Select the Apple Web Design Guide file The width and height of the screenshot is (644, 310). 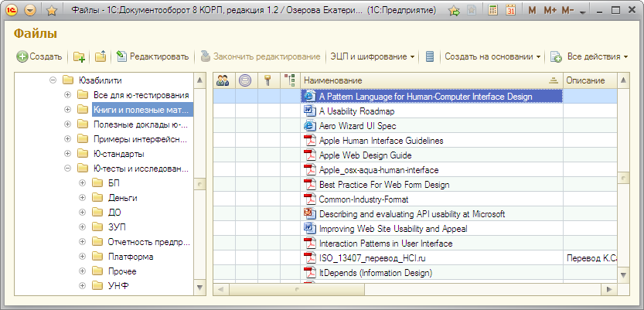click(x=365, y=155)
